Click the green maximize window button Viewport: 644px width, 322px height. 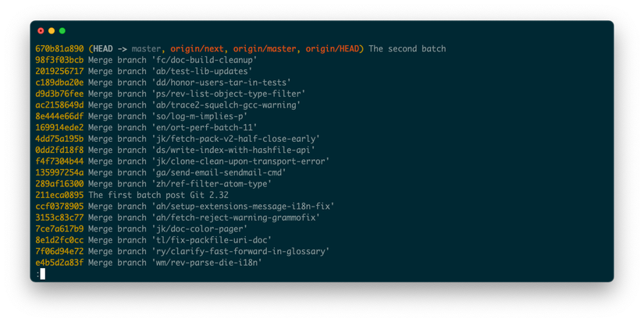pos(62,31)
